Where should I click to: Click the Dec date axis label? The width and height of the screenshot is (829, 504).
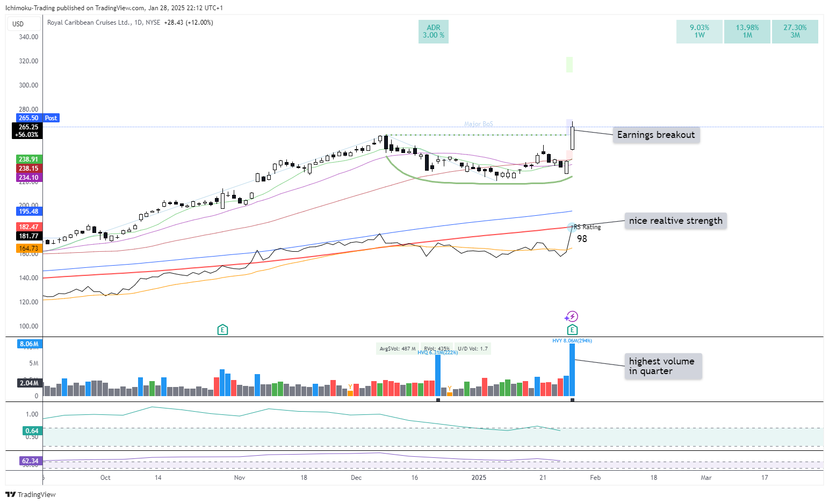[356, 478]
